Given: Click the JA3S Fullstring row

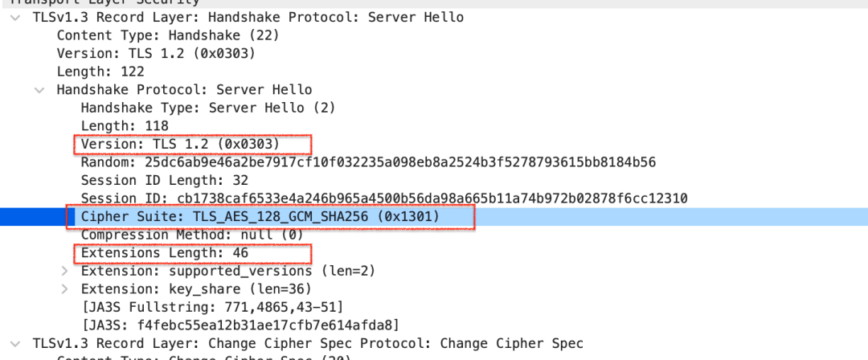Looking at the screenshot, I should [212, 307].
